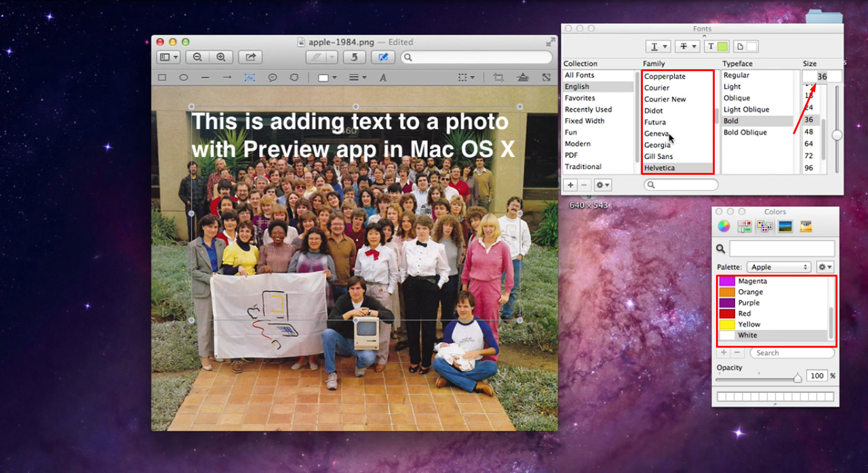Open the text strikethrough dropdown in Fonts

[x=688, y=46]
